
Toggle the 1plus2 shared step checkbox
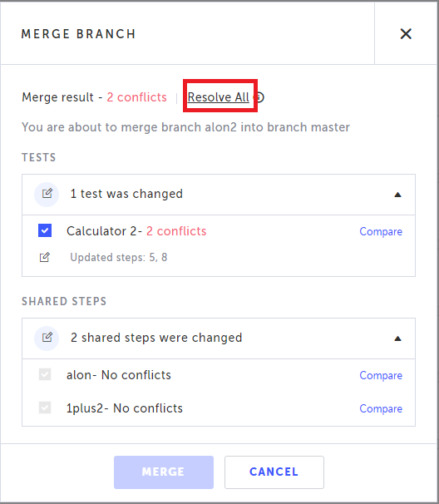click(45, 408)
